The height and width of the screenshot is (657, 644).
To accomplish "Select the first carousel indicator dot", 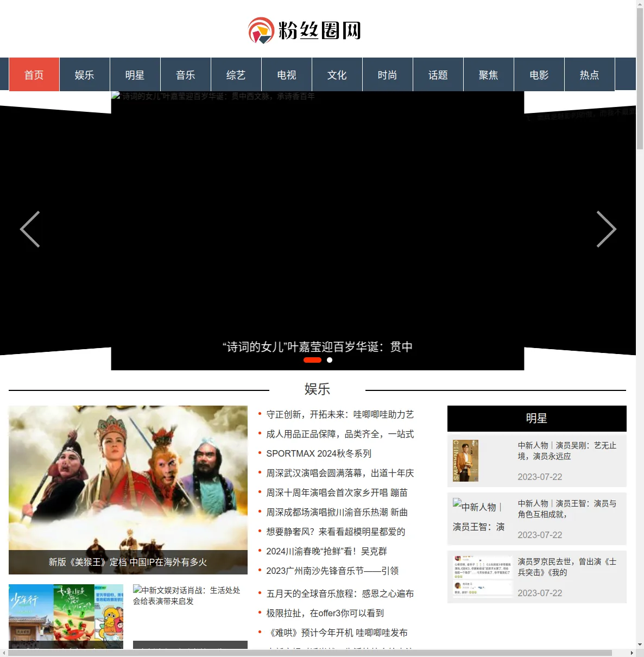I will [x=312, y=360].
